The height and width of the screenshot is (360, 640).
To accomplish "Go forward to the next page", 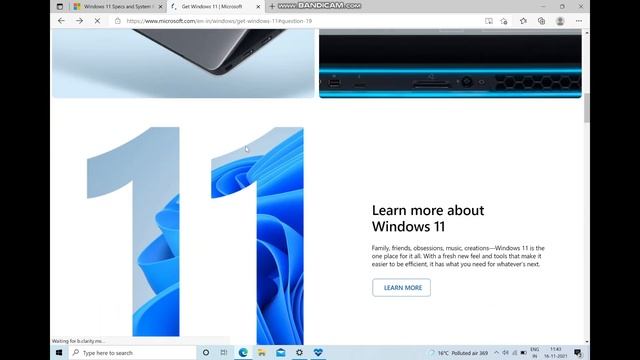I will coord(79,21).
